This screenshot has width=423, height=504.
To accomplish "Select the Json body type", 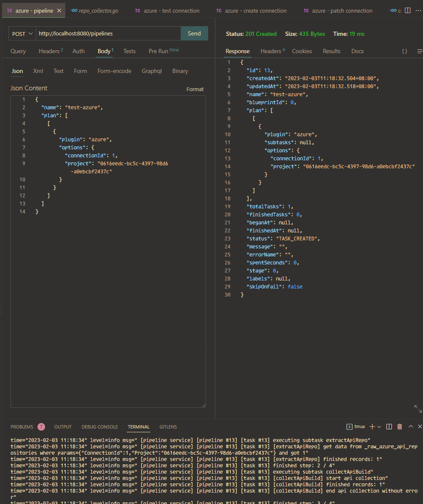I will click(17, 71).
